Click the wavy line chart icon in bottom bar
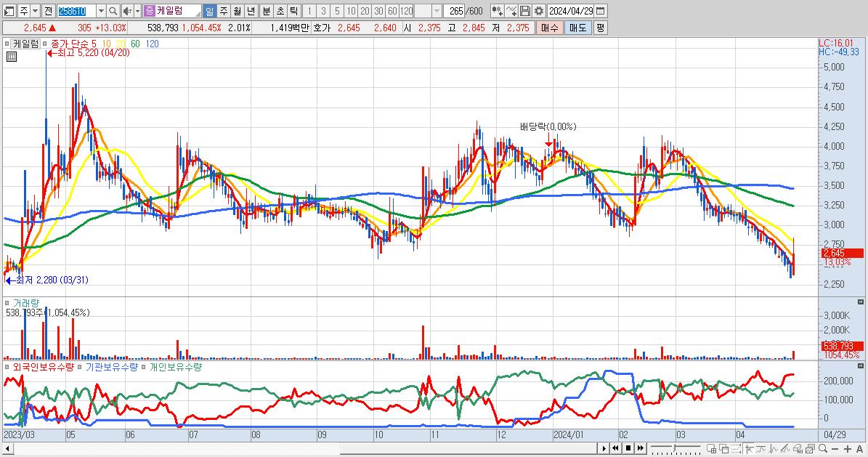868x457 pixels. pos(761,449)
